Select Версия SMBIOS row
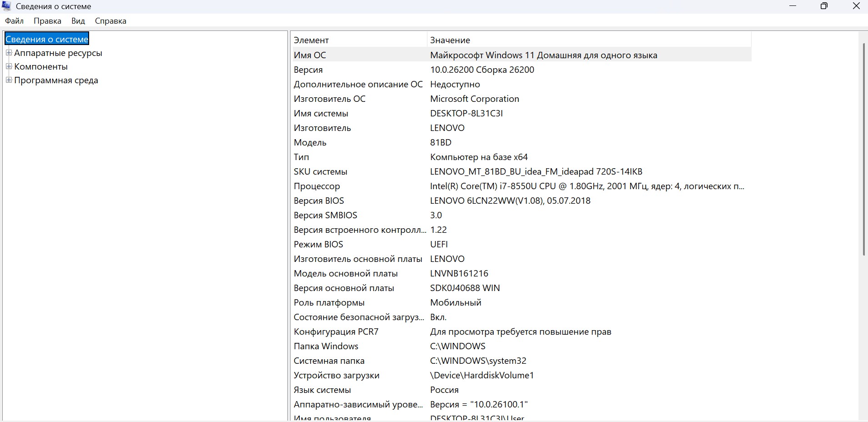 click(x=522, y=215)
